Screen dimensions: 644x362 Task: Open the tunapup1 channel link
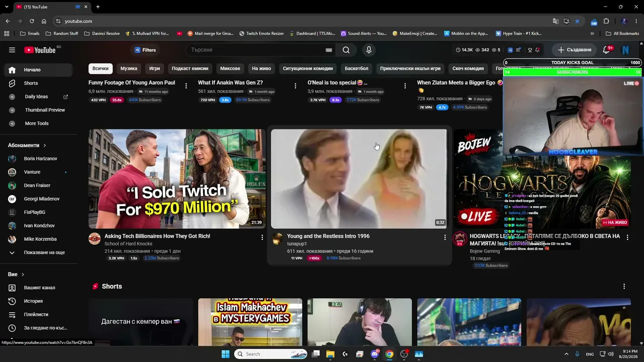point(297,244)
